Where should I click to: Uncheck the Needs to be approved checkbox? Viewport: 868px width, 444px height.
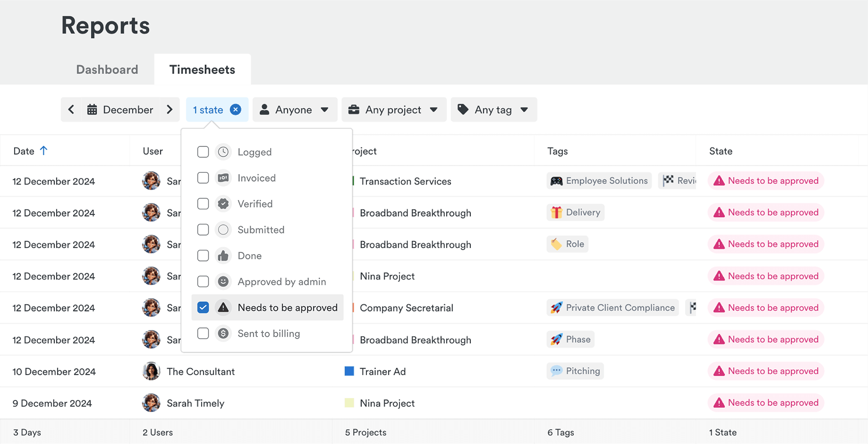pyautogui.click(x=203, y=308)
